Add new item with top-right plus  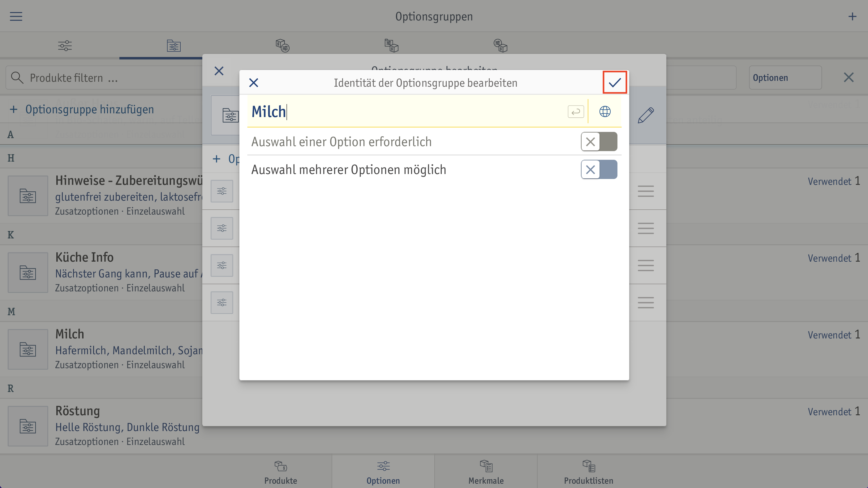pyautogui.click(x=852, y=16)
